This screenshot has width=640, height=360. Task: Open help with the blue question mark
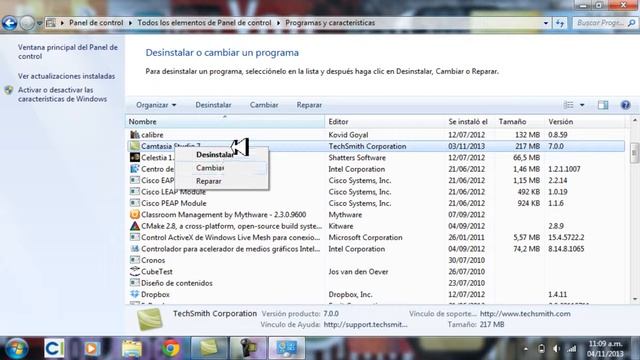625,105
